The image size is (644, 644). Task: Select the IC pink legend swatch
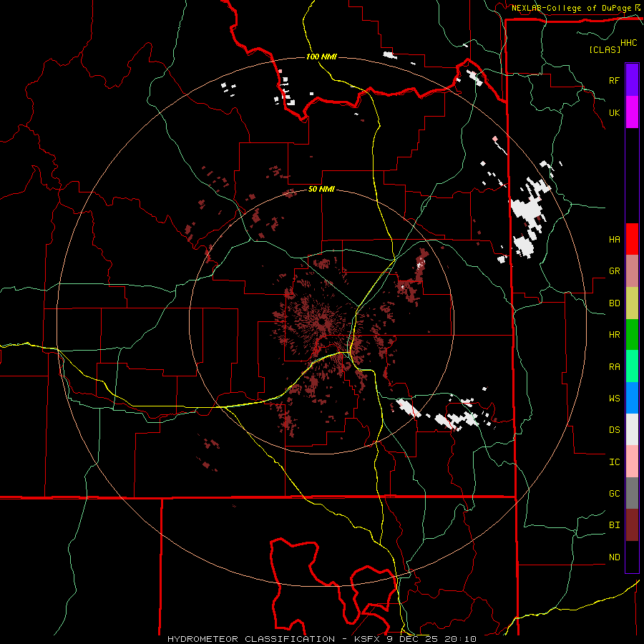[x=632, y=462]
